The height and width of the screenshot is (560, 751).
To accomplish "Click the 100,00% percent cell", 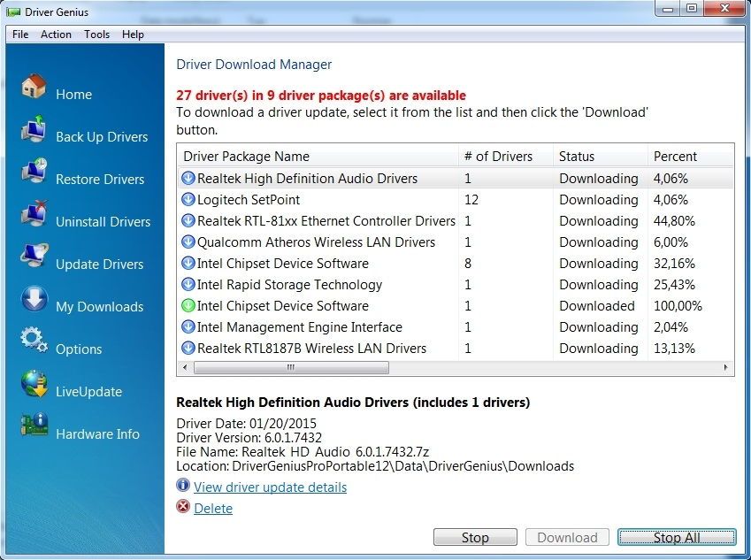I will tap(678, 305).
